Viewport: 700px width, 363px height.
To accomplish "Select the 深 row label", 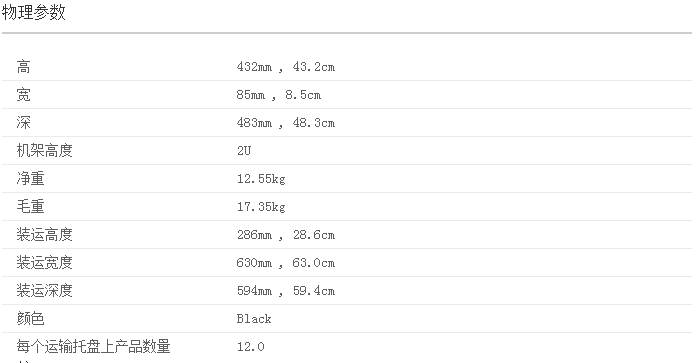I will [x=23, y=123].
